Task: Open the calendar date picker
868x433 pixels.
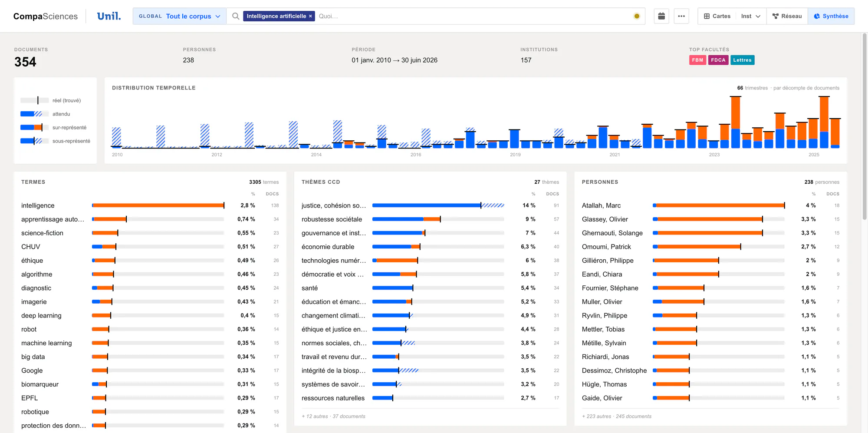Action: click(661, 16)
